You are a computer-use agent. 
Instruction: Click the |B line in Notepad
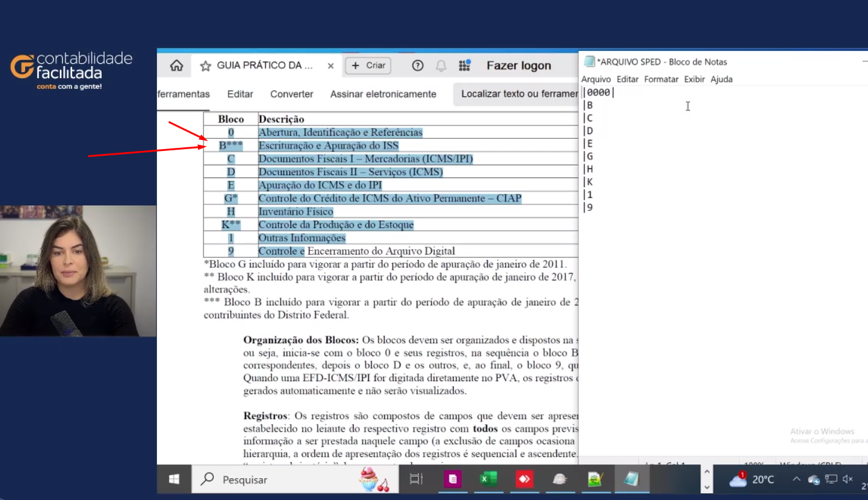[x=588, y=105]
